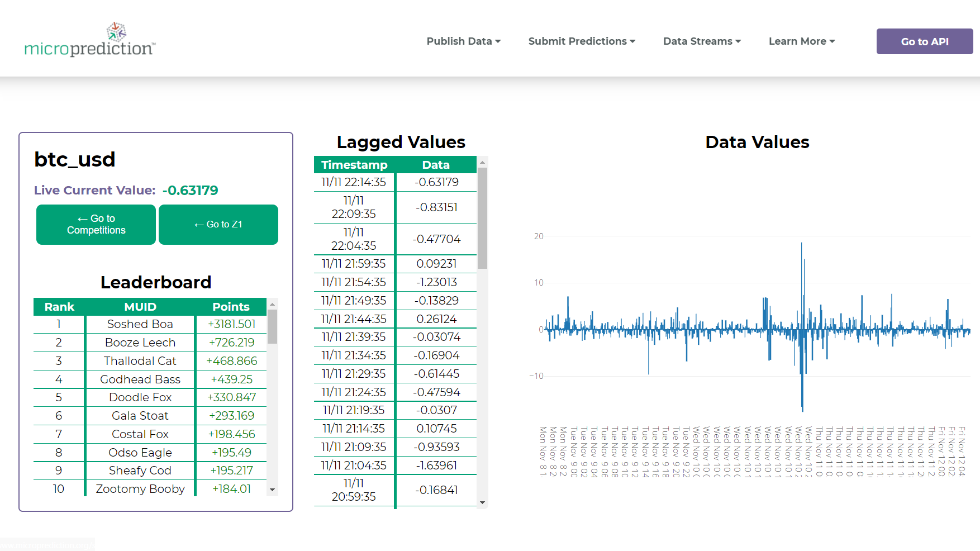
Task: Open the Submit Predictions menu
Action: click(x=582, y=41)
